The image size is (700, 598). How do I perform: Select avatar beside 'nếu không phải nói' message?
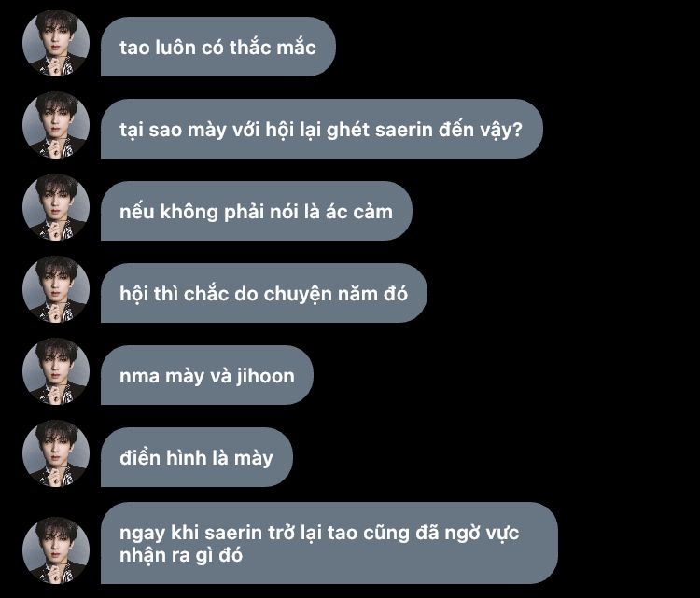coord(56,207)
